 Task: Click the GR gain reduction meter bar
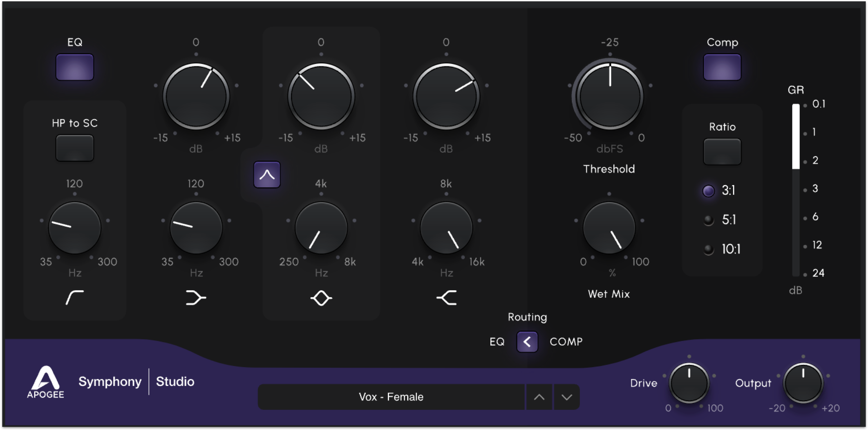796,190
